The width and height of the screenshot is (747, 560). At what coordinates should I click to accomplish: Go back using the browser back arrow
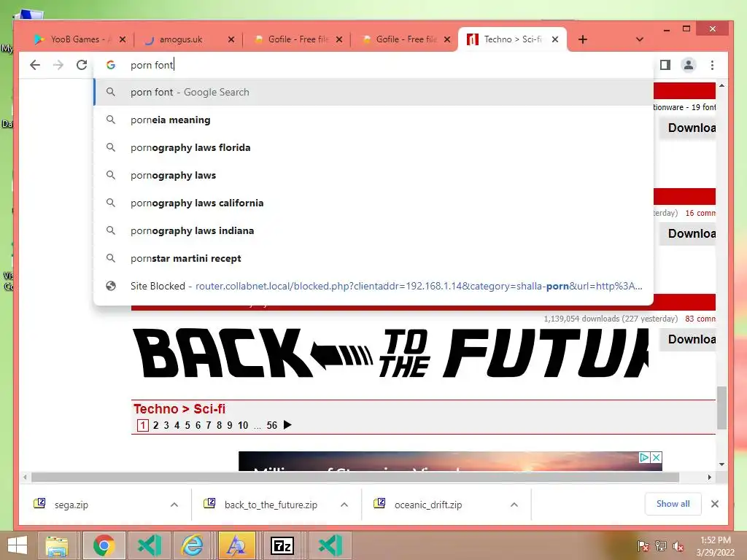click(35, 65)
